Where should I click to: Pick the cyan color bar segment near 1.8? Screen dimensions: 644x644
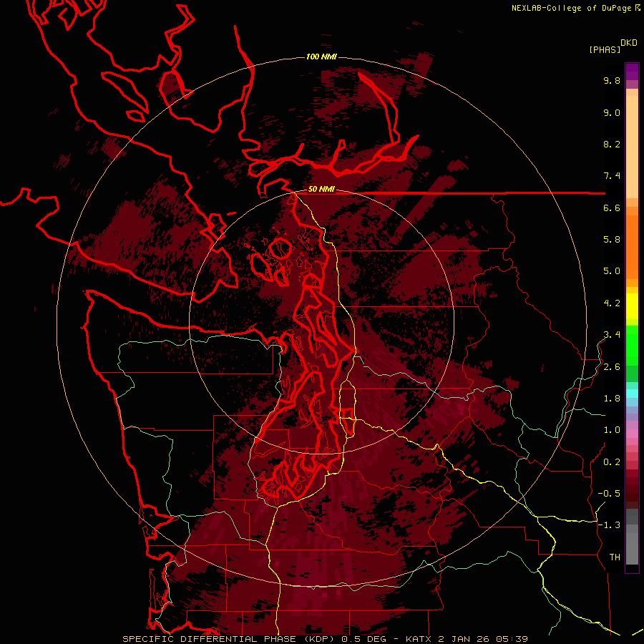point(632,394)
